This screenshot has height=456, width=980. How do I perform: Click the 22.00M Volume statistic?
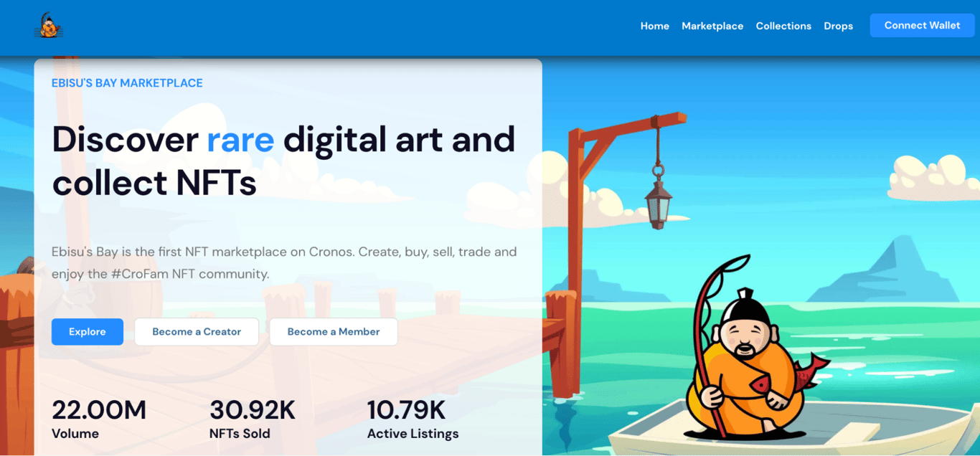tap(99, 419)
